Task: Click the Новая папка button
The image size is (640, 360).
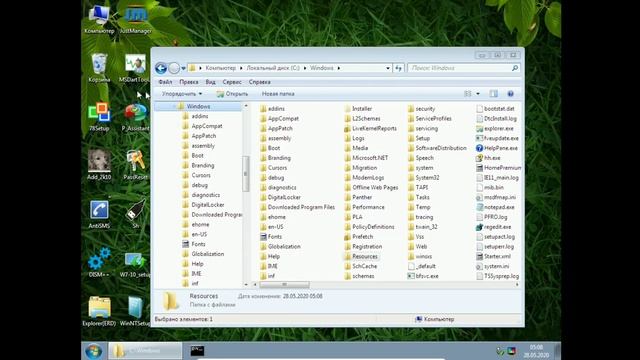Action: [278, 94]
